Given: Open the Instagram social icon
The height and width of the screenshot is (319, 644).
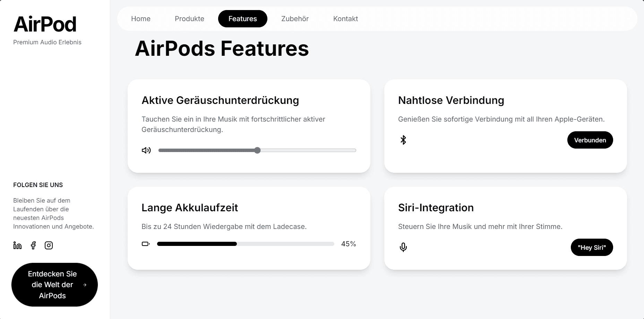Looking at the screenshot, I should click(x=49, y=245).
